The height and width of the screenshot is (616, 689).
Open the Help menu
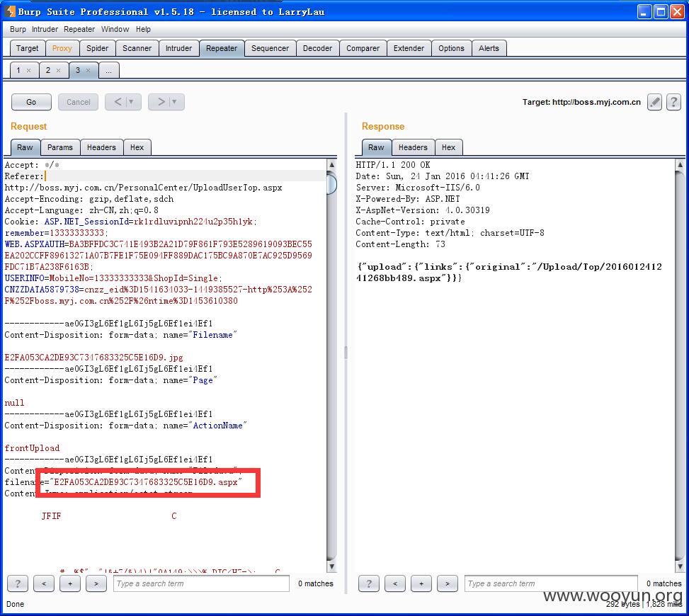point(143,30)
